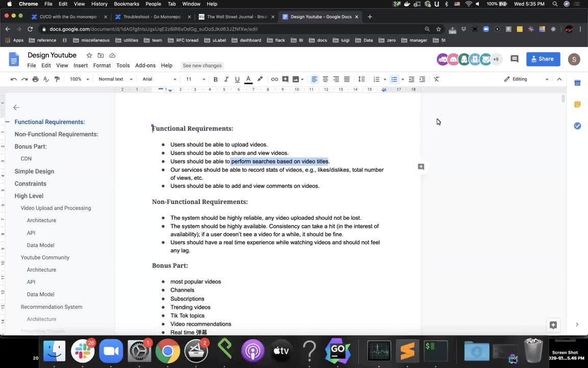Image resolution: width=588 pixels, height=368 pixels.
Task: Open the Tools menu in Docs
Action: pyautogui.click(x=123, y=65)
